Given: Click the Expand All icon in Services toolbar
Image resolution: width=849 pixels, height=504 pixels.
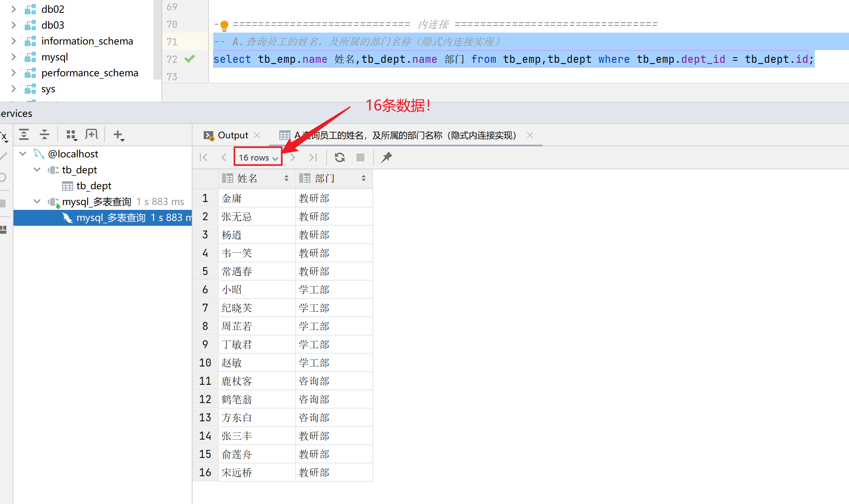Looking at the screenshot, I should (x=24, y=135).
